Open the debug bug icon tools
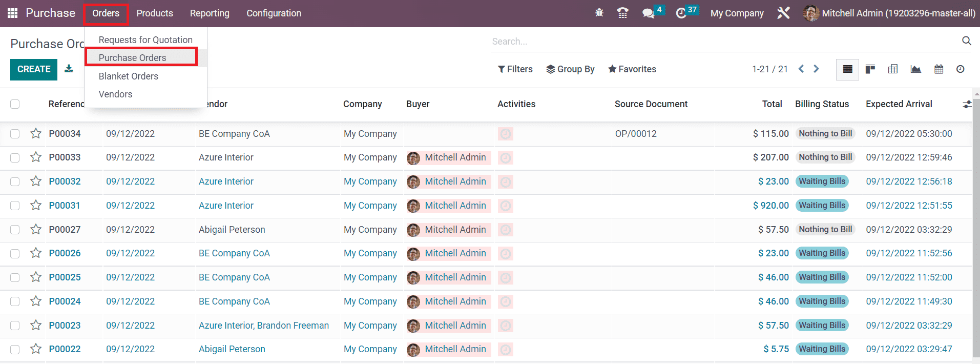 click(599, 13)
